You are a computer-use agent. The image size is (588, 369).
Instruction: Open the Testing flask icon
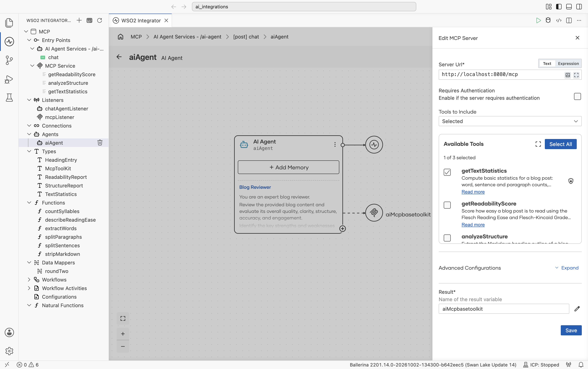click(x=9, y=98)
